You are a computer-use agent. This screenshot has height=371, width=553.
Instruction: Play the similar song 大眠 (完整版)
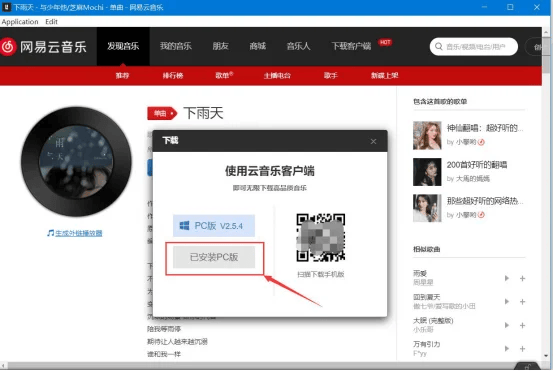coord(507,325)
